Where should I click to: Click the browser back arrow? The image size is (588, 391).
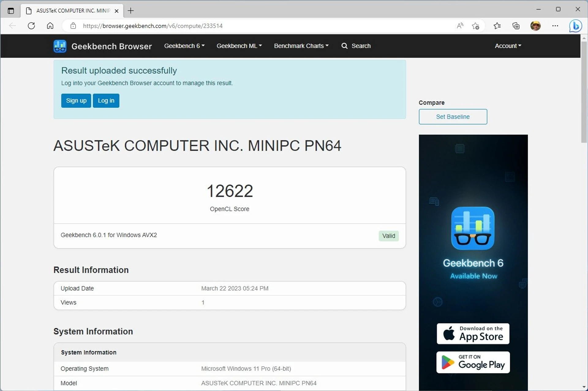click(13, 26)
